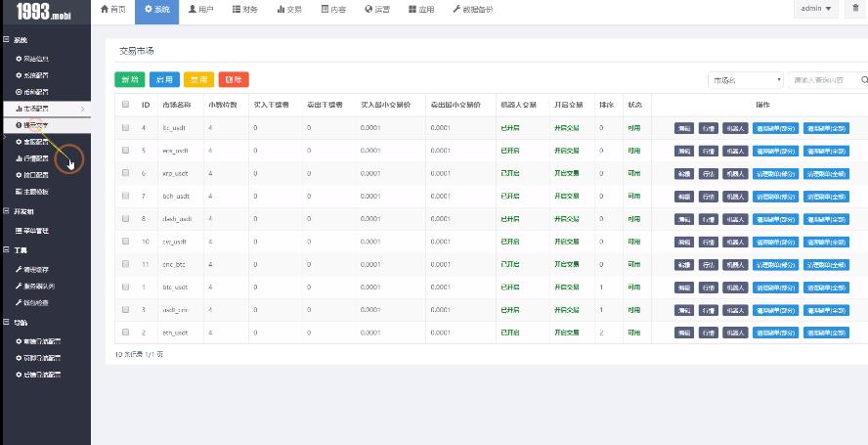The image size is (868, 445).
Task: Tick the checkbox for the ltc_usdt row
Action: 125,128
